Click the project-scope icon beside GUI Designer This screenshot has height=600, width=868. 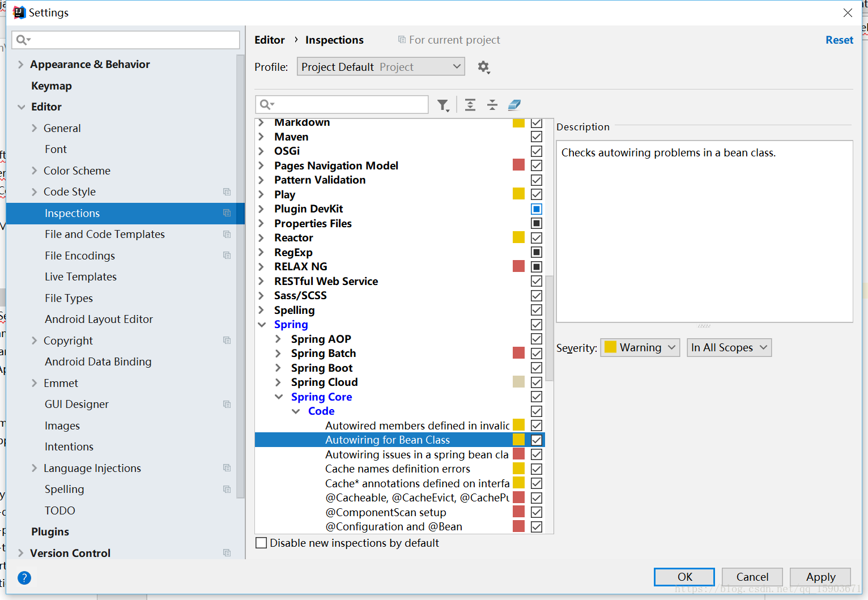227,405
